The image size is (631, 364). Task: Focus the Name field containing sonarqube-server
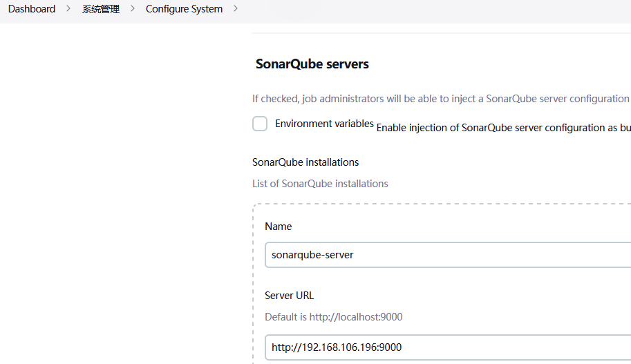coord(442,255)
